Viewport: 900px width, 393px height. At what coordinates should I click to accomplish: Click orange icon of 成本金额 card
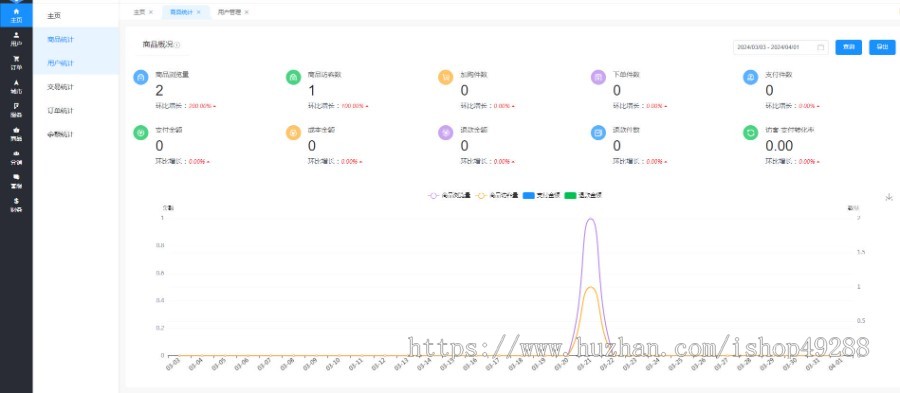293,133
